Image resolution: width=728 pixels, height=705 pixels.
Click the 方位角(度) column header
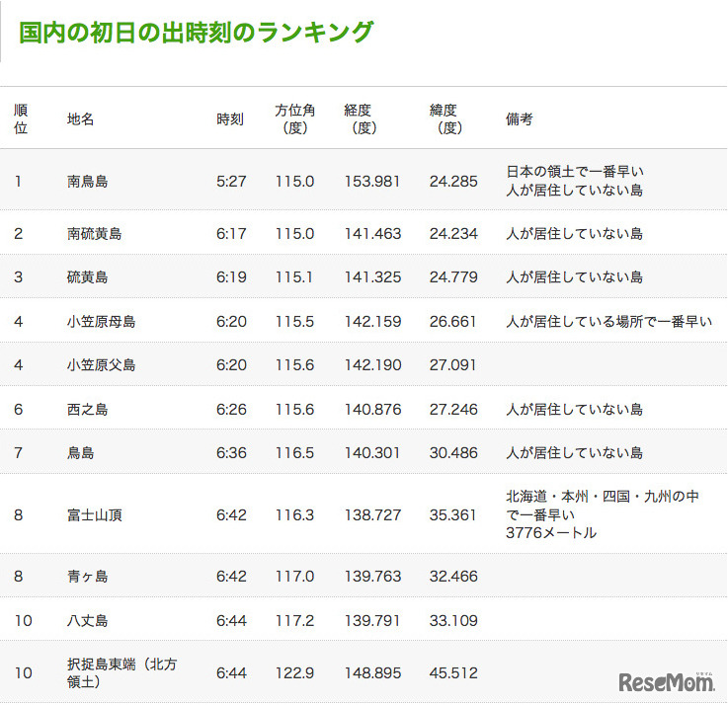click(294, 118)
